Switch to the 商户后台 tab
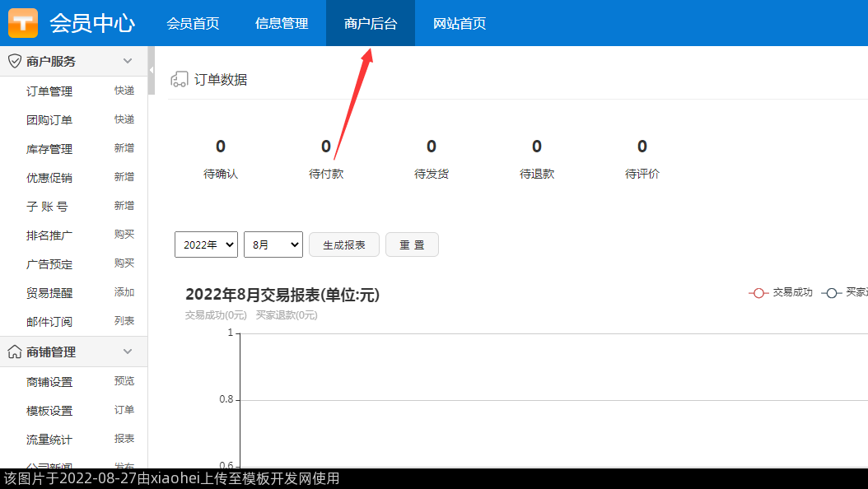868x489 pixels. 370,23
